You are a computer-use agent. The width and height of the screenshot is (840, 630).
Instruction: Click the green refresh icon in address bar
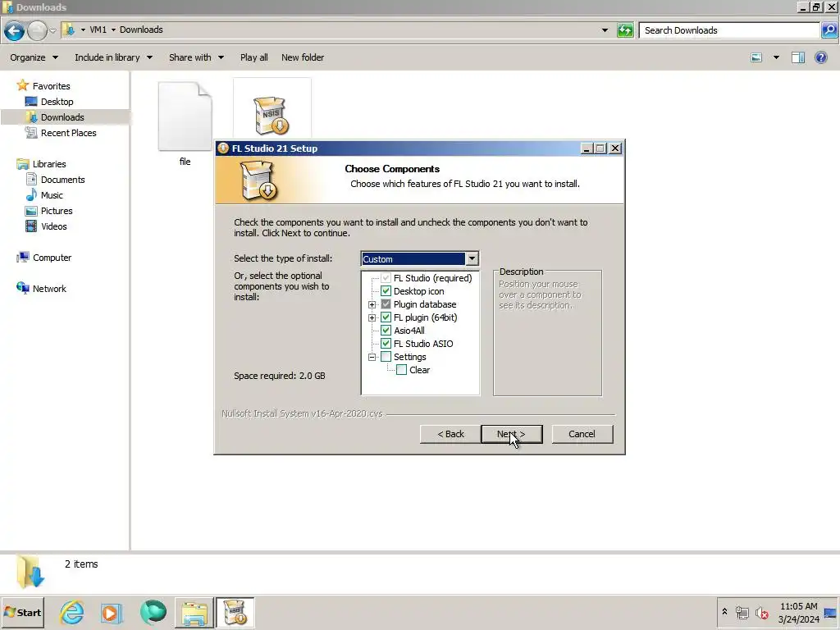point(624,30)
